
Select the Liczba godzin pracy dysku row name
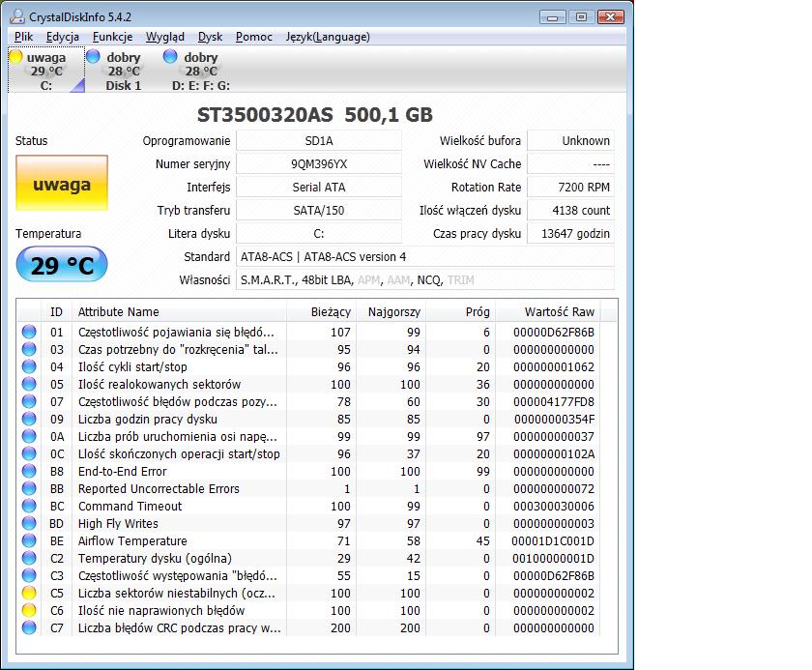[x=148, y=419]
